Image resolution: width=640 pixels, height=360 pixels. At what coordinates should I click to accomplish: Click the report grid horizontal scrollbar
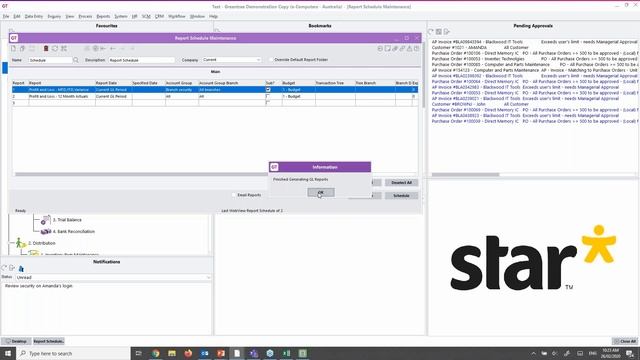(141, 174)
